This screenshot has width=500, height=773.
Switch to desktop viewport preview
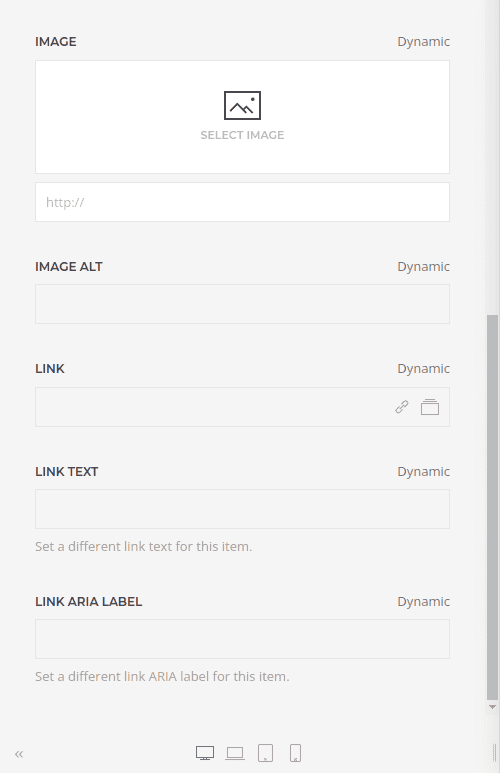205,753
